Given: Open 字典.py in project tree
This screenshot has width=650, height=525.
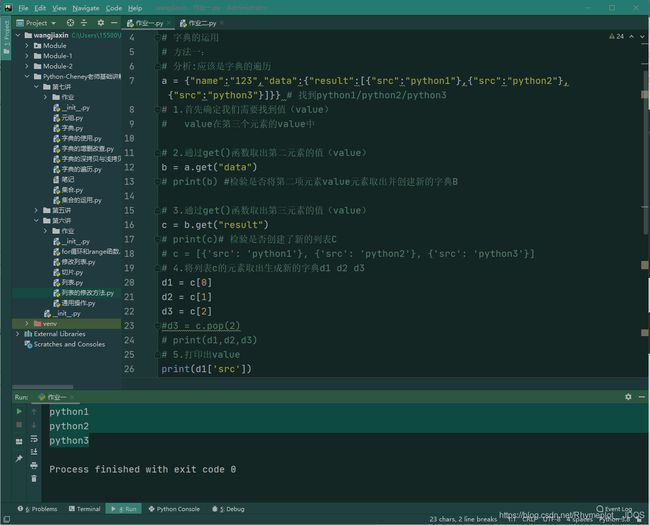Looking at the screenshot, I should pos(68,128).
